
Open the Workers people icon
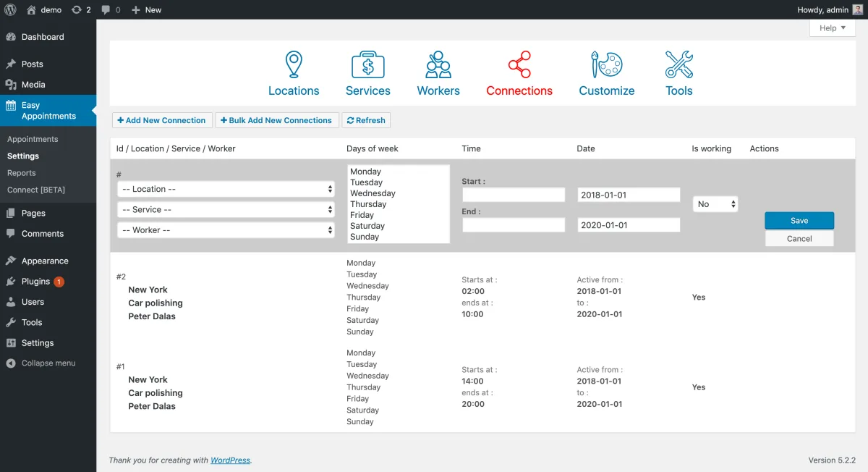coord(438,64)
